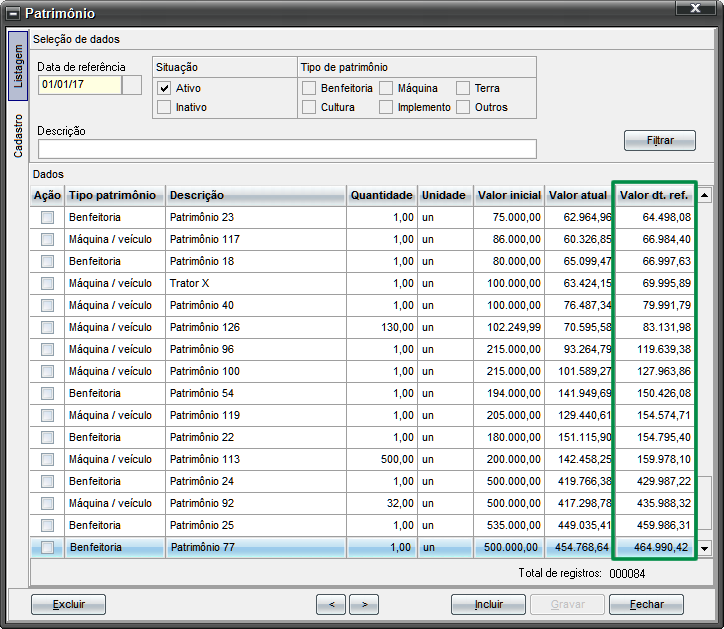The width and height of the screenshot is (724, 629).
Task: Toggle the Ativo checkbox
Action: (164, 88)
